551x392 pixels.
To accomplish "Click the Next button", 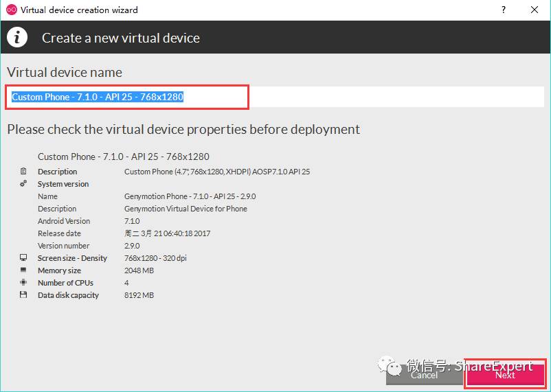I will tap(506, 374).
